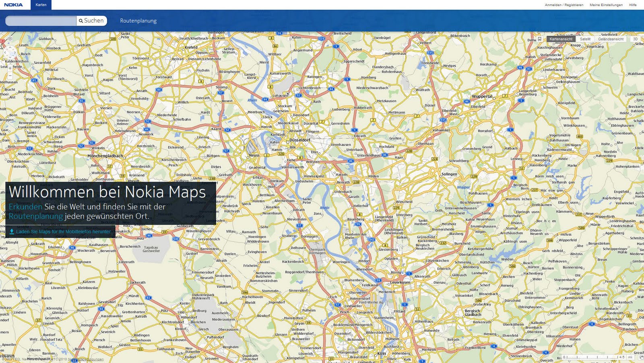The image size is (644, 363).
Task: Switch to Satellit view
Action: 585,39
